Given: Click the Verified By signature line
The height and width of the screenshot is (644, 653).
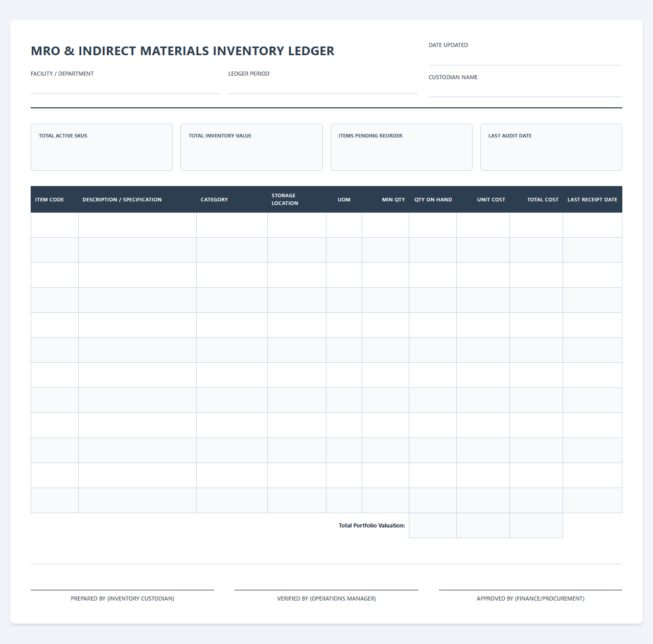Looking at the screenshot, I should point(327,590).
